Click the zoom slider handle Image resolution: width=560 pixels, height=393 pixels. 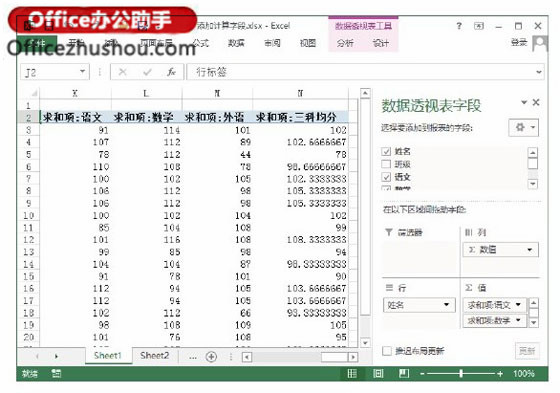pyautogui.click(x=461, y=374)
